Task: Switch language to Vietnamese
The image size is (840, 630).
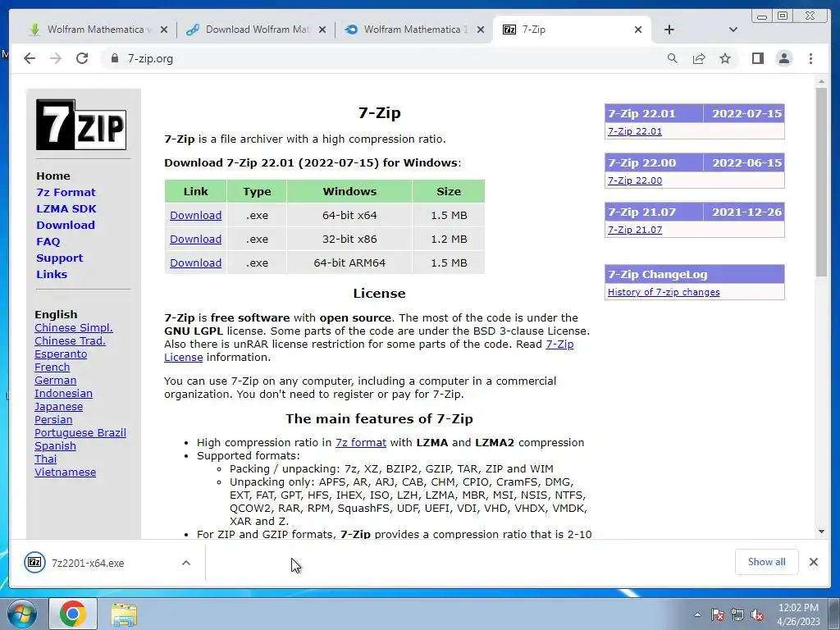Action: (66, 472)
